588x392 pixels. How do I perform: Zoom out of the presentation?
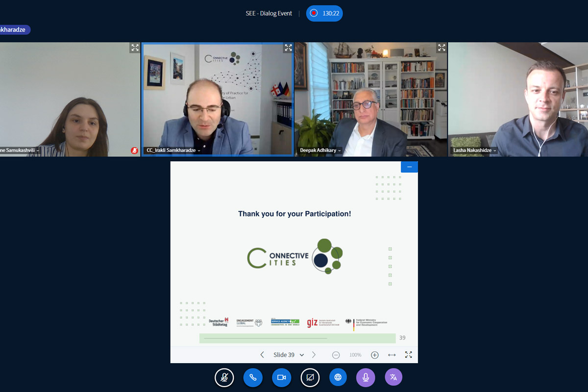(336, 355)
